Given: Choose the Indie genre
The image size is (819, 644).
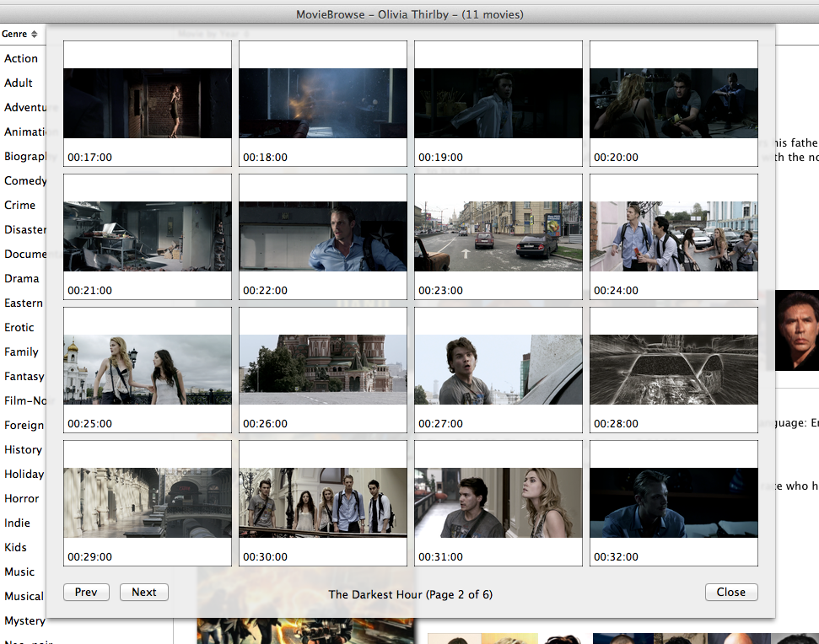Looking at the screenshot, I should tap(17, 523).
